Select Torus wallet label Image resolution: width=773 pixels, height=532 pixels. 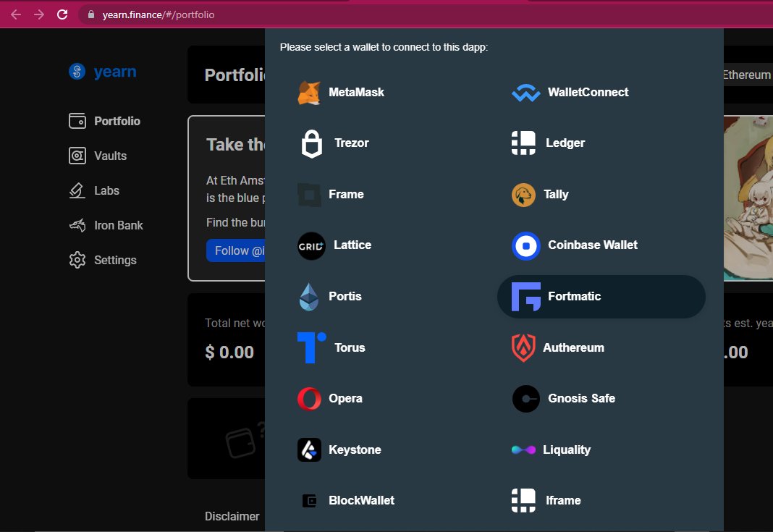[350, 348]
